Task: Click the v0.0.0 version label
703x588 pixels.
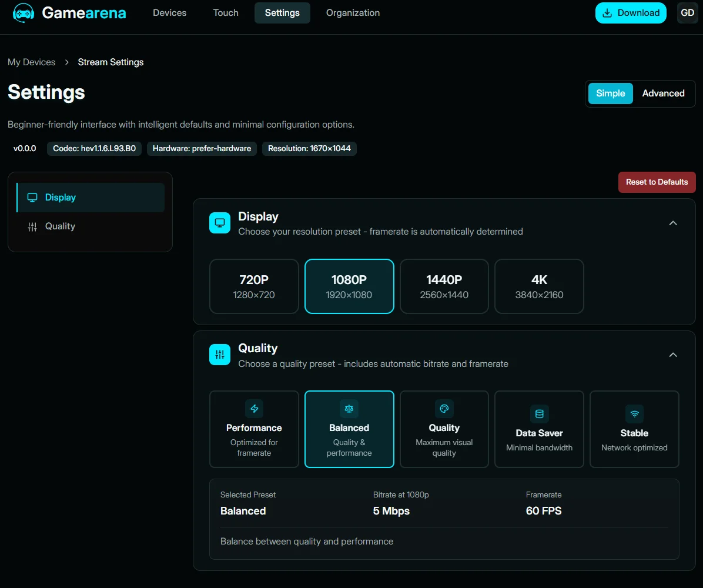Action: click(25, 148)
